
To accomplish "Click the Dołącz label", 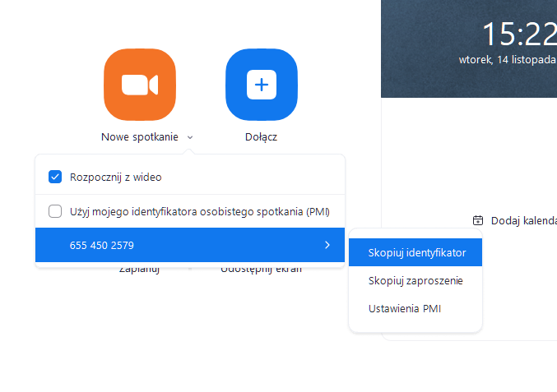I will pos(261,137).
